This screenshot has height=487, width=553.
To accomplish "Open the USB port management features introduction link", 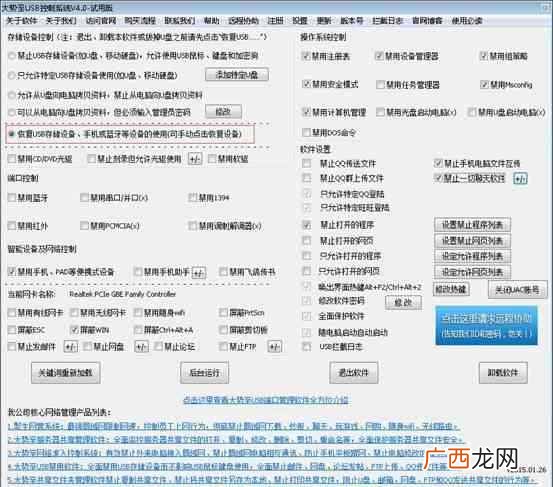I will tap(266, 400).
